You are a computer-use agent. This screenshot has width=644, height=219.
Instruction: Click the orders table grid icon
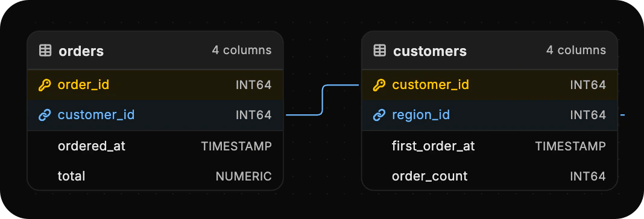point(45,51)
